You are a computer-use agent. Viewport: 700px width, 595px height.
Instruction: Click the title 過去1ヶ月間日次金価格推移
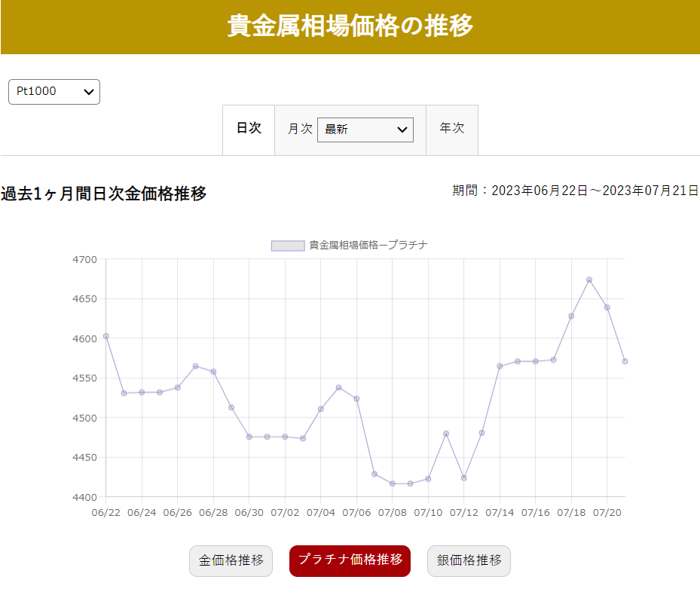coord(103,194)
